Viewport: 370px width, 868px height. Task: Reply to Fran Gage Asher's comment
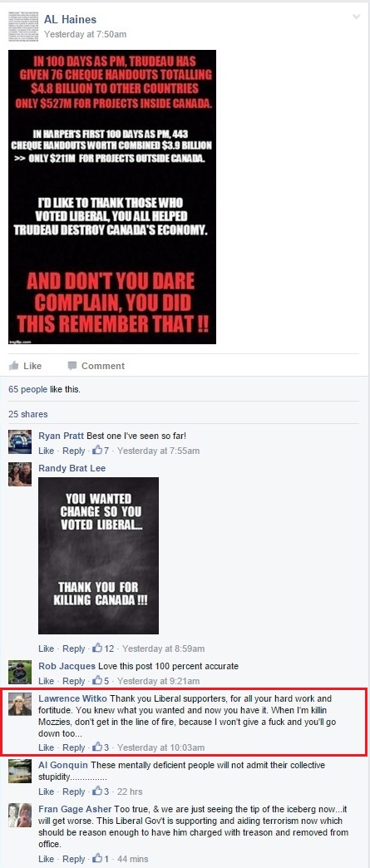[74, 859]
